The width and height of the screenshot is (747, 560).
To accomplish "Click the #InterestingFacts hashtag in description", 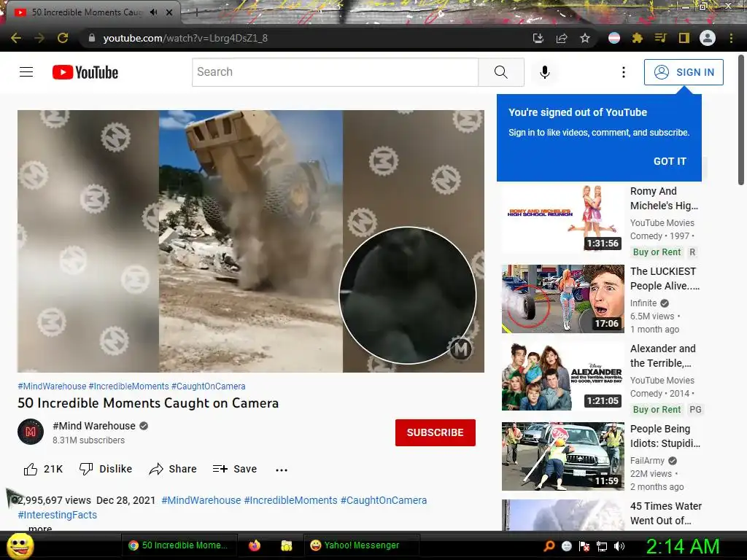I will [57, 515].
